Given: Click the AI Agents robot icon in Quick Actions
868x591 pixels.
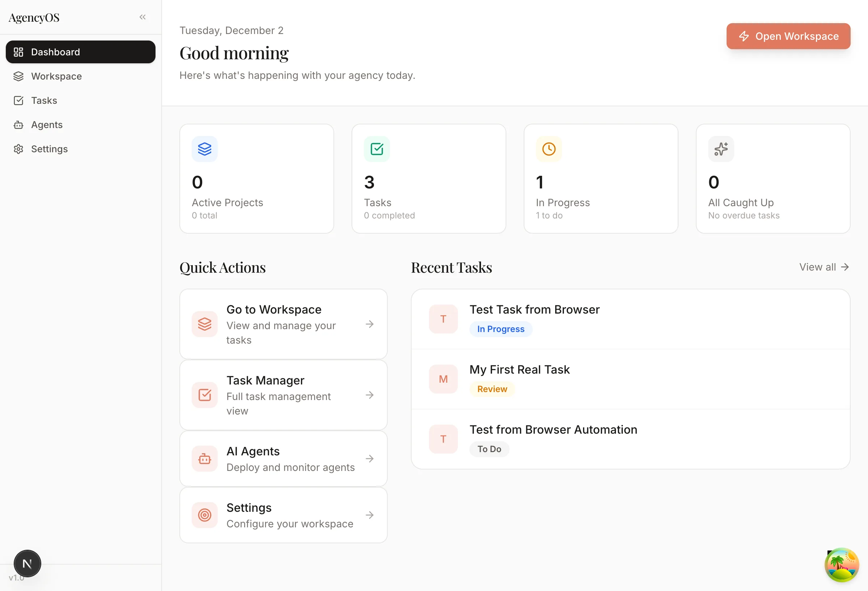Looking at the screenshot, I should (204, 459).
